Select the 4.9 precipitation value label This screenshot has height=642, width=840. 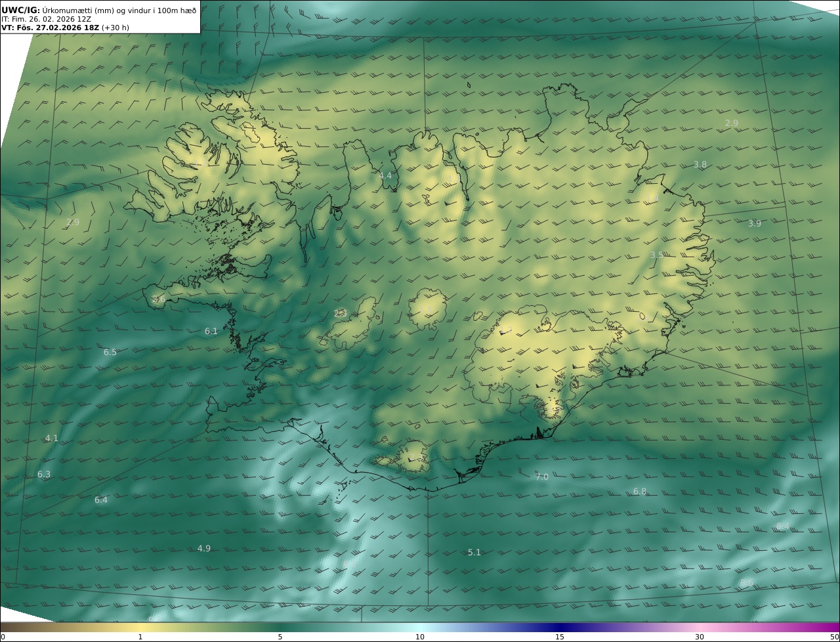coord(203,549)
